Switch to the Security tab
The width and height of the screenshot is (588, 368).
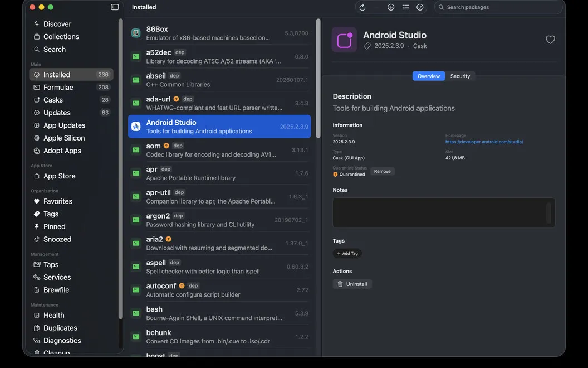pos(460,76)
